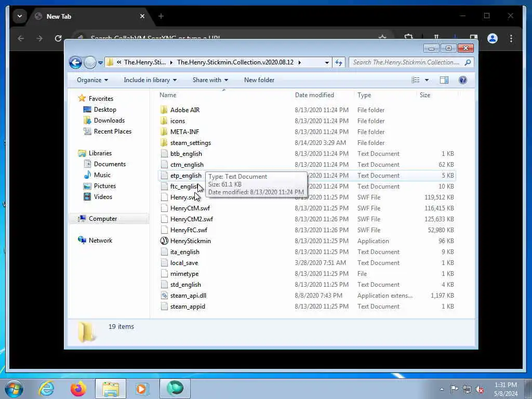
Task: Open Firefox from the taskbar
Action: click(x=78, y=389)
